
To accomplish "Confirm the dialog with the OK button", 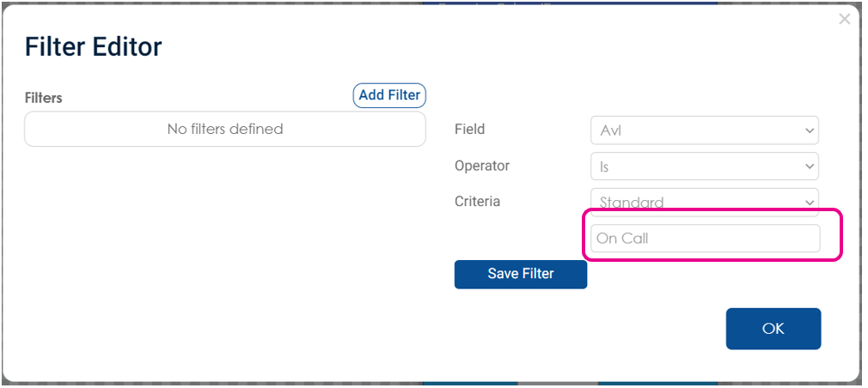I will (773, 328).
